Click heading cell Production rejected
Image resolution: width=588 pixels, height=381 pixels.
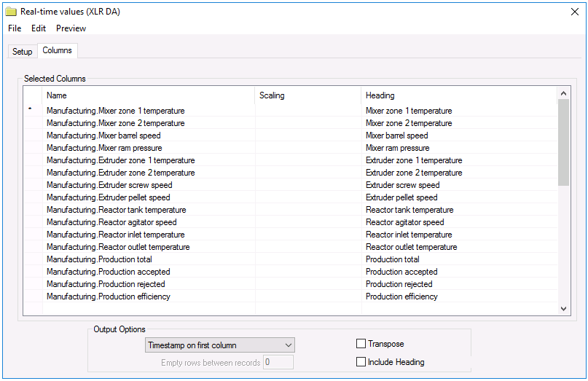[459, 284]
